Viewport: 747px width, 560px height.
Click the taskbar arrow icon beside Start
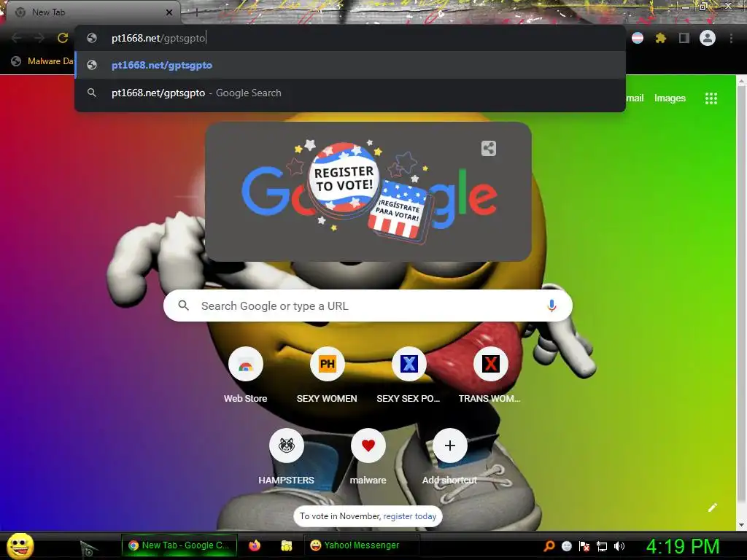pos(88,550)
